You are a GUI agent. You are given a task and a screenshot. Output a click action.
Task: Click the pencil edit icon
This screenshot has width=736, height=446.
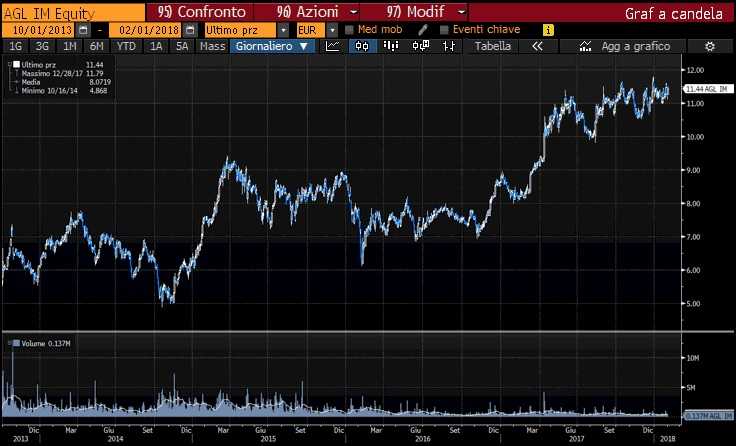tap(422, 30)
